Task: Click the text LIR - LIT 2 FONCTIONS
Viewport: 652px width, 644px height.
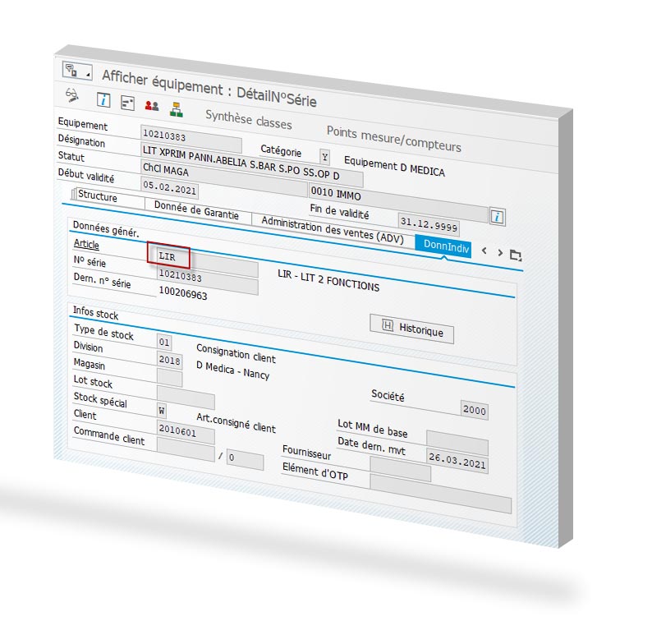Action: coord(328,281)
